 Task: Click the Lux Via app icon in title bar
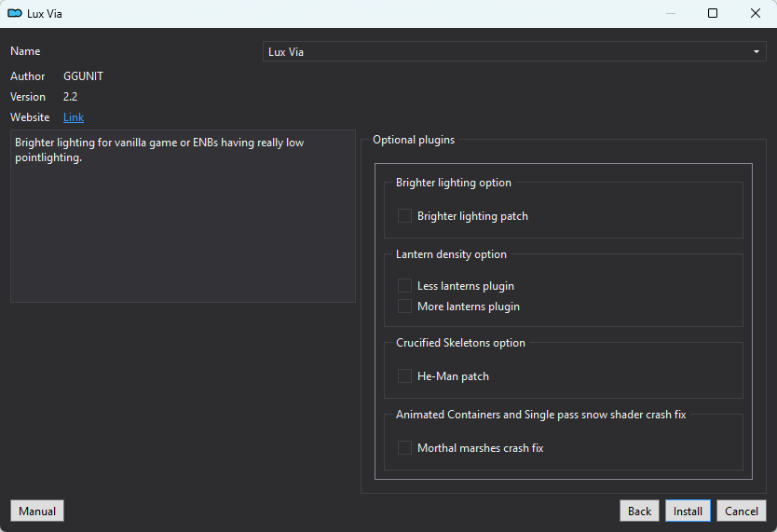point(15,13)
